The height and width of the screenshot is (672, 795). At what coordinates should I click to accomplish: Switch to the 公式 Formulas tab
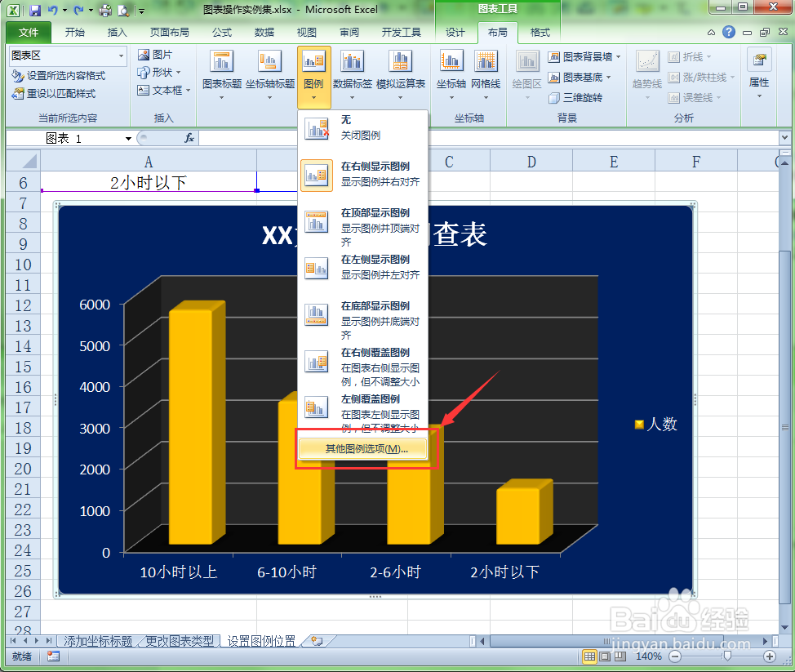(x=221, y=33)
